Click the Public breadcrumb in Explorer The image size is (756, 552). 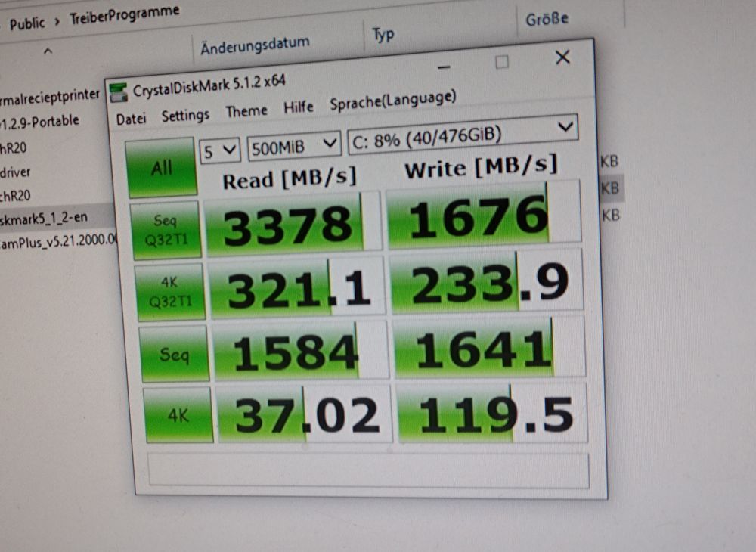coord(27,23)
